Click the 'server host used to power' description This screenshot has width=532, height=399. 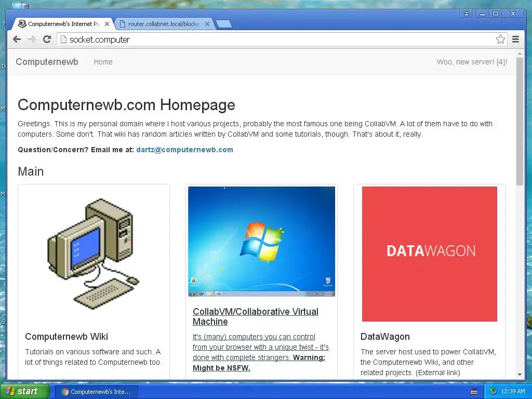coord(428,362)
